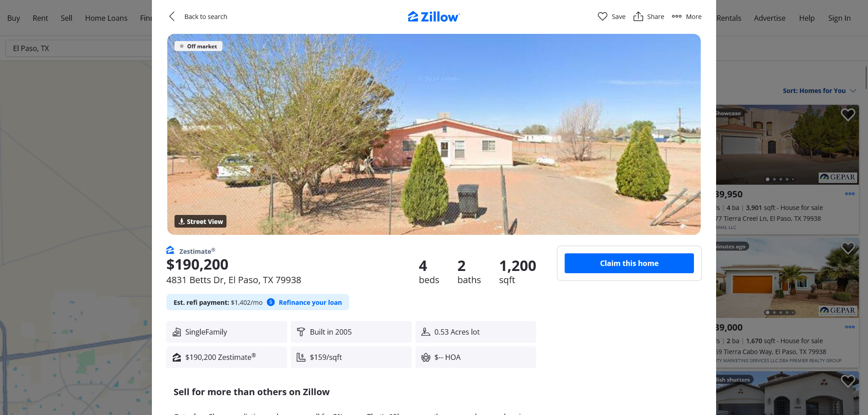Favorite the first listing with its heart
The height and width of the screenshot is (415, 868).
tap(848, 115)
